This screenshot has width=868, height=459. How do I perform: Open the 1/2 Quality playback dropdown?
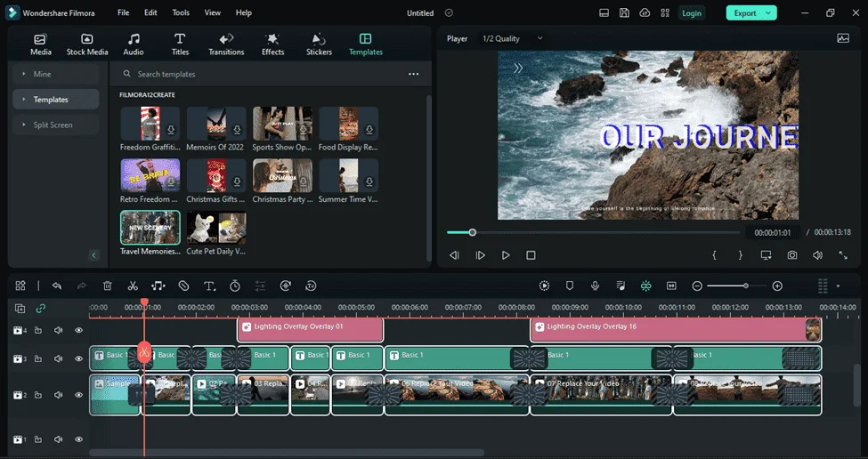pyautogui.click(x=512, y=39)
